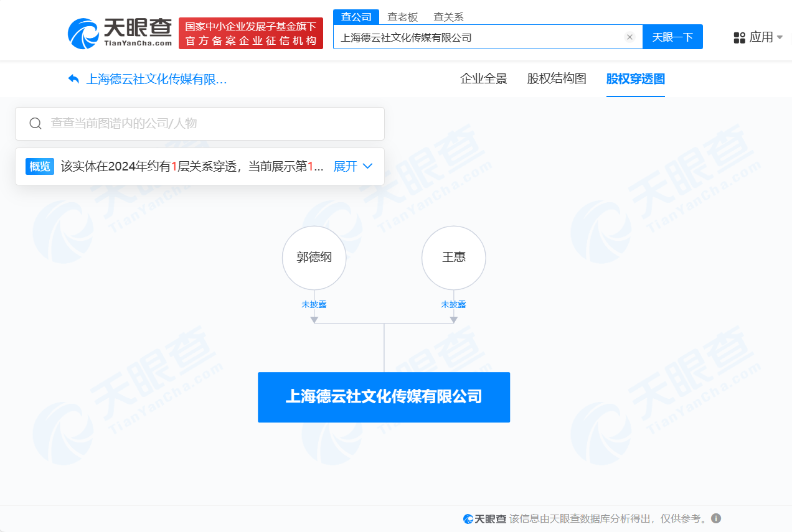Click the search magnifier icon in graph search
Viewport: 792px width, 532px height.
(x=35, y=123)
